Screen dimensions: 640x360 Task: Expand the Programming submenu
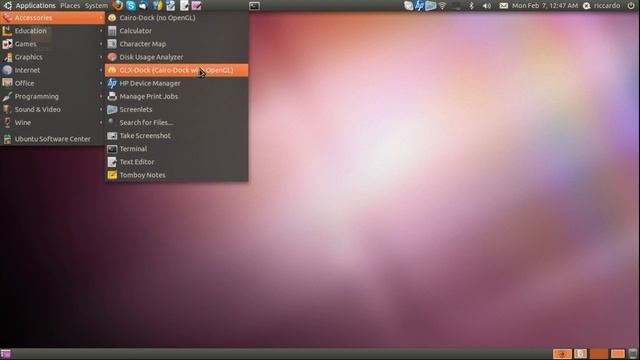52,96
